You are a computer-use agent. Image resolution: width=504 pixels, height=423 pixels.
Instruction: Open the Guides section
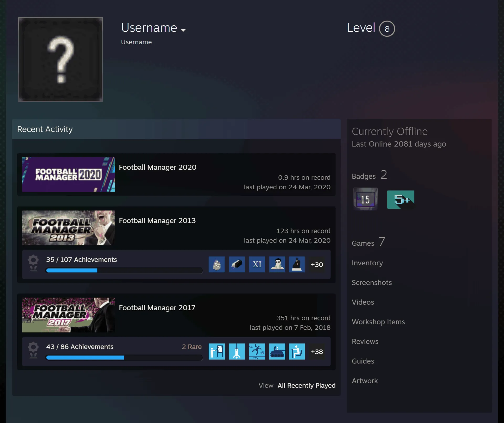(x=363, y=361)
